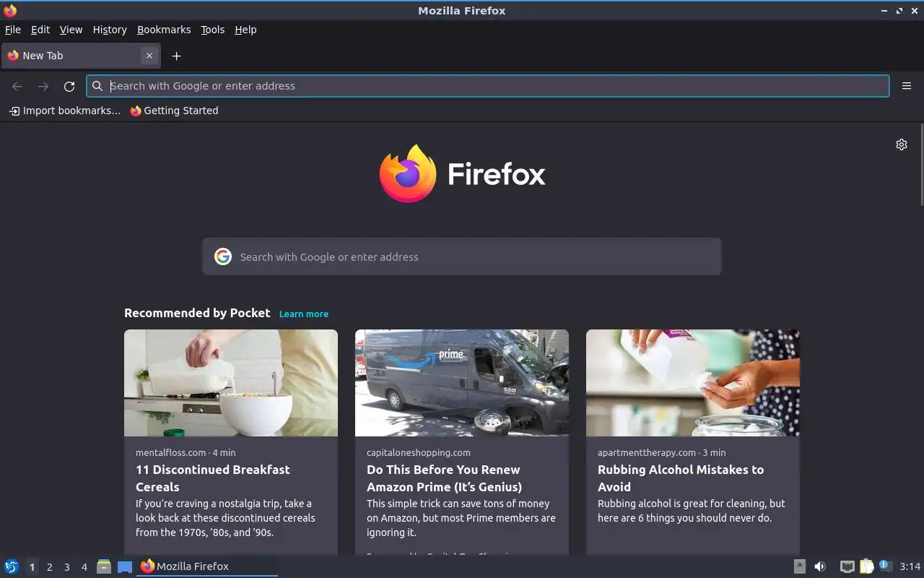The image size is (924, 578).
Task: Click the mentalfloss.com source text
Action: (171, 452)
